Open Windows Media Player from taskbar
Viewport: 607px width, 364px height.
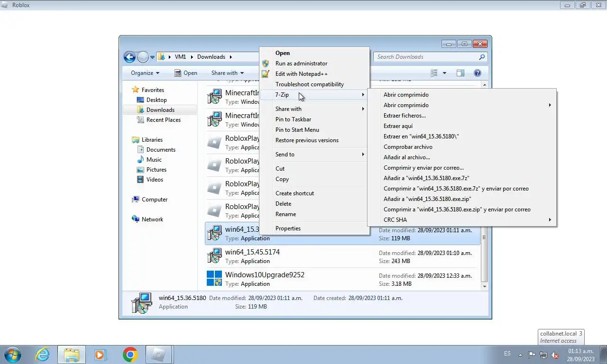(x=100, y=355)
